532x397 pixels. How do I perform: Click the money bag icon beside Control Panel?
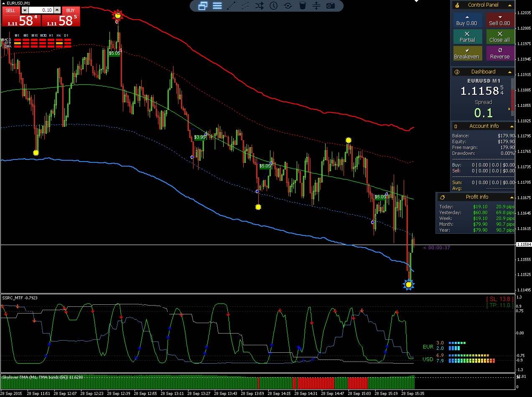click(x=457, y=5)
